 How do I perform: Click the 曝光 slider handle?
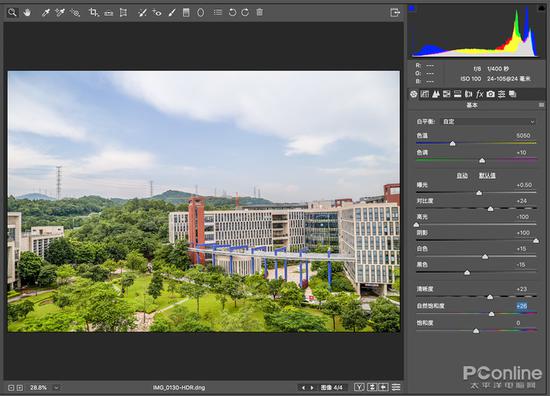coord(479,193)
